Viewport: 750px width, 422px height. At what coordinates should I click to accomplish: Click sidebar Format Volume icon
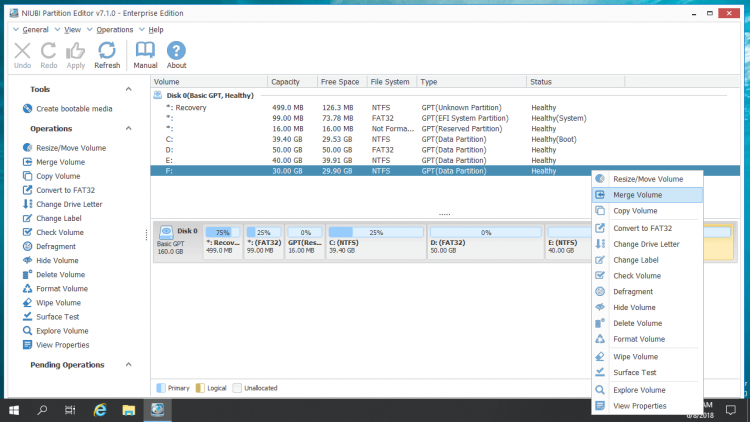coord(27,289)
